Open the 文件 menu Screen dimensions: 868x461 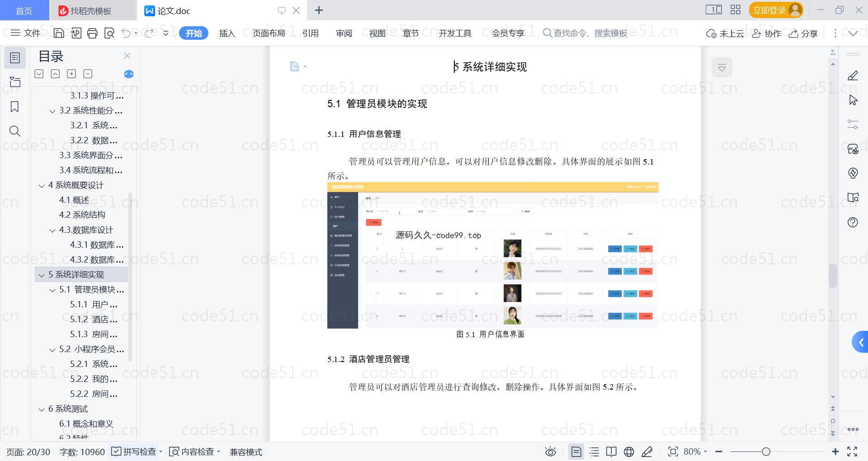pyautogui.click(x=26, y=33)
